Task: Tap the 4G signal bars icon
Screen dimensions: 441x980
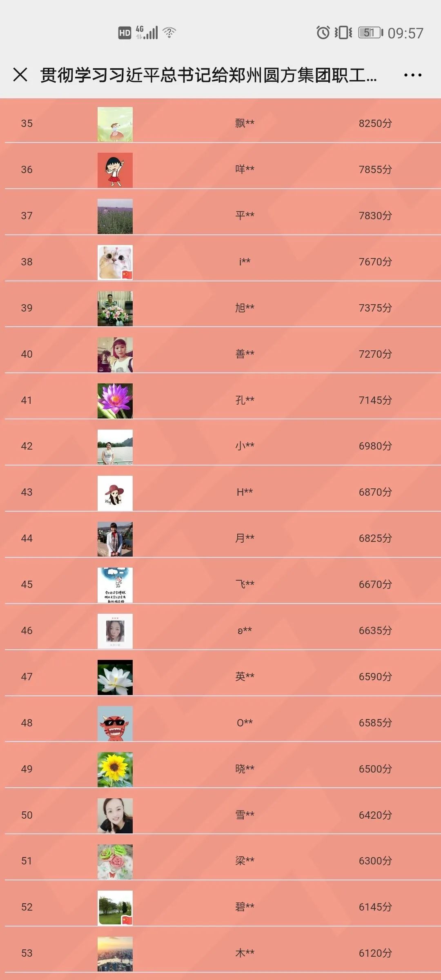Action: coord(147,32)
